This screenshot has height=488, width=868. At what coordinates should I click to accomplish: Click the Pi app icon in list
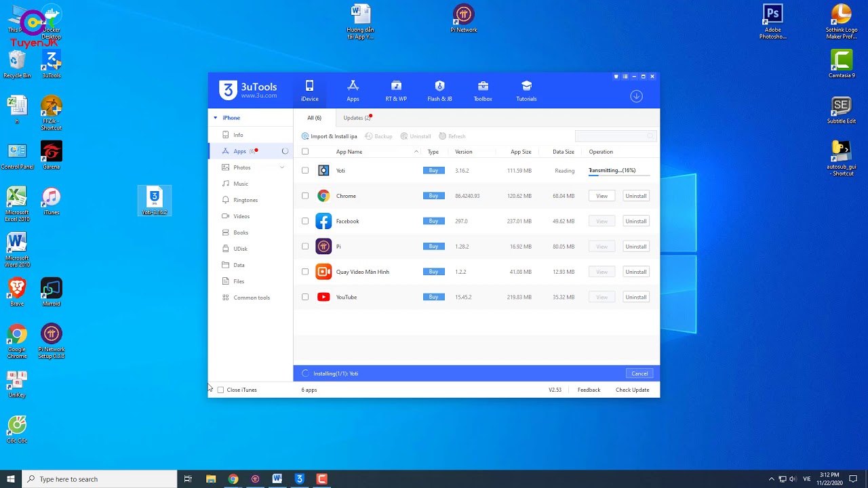[x=323, y=247]
